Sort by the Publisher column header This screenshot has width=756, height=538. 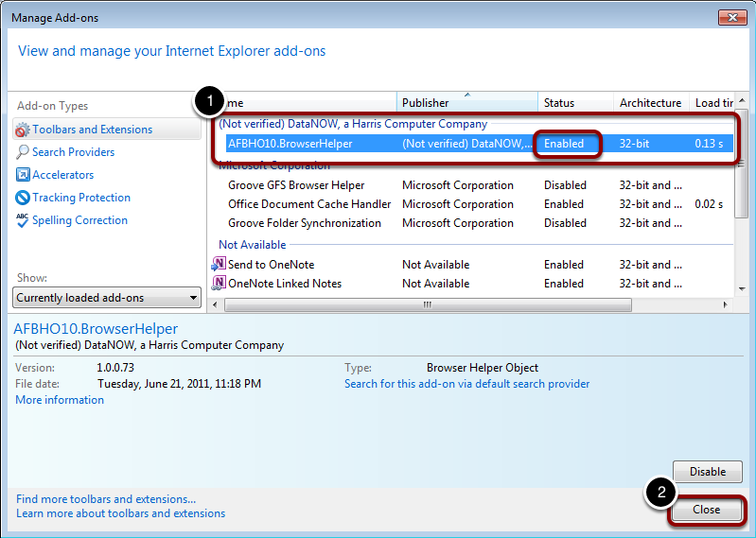466,103
